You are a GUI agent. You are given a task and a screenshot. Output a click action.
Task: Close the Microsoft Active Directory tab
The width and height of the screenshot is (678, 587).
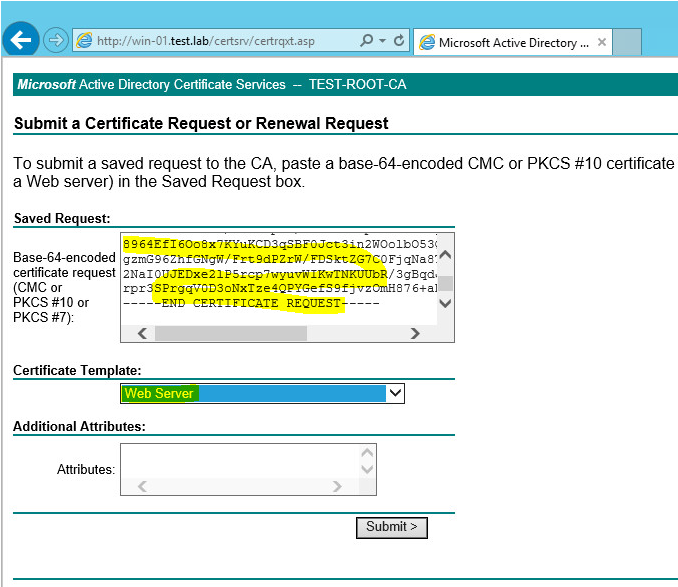tap(602, 43)
